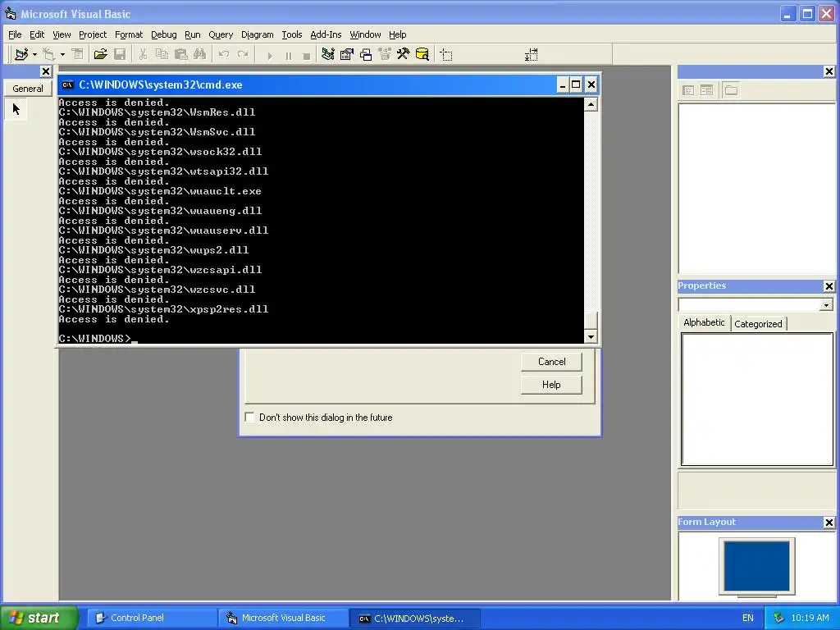Click cmd window scroll down arrow
This screenshot has height=630, width=840.
pos(591,336)
